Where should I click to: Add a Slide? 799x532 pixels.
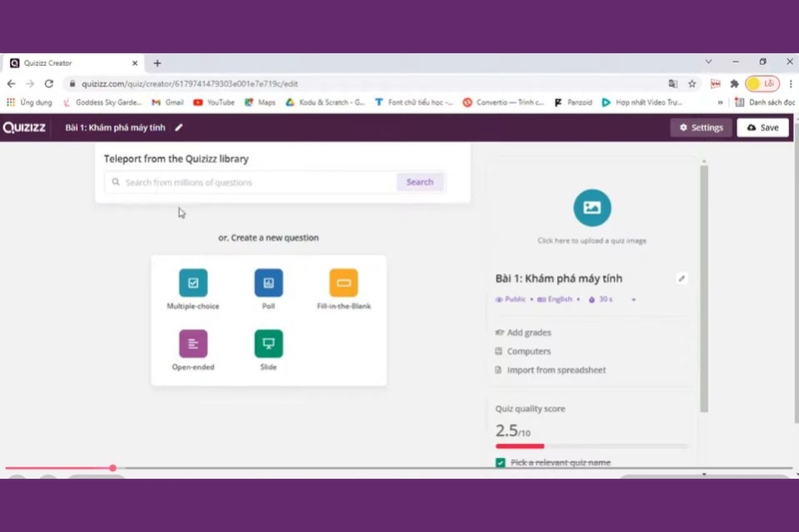(269, 350)
